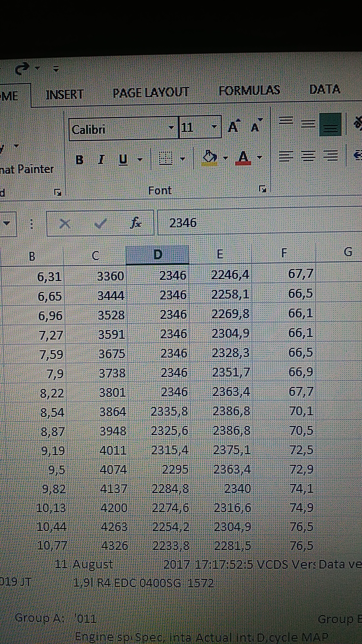Screen dimensions: 362x644
Task: Toggle Underline formatting
Action: coord(123,159)
